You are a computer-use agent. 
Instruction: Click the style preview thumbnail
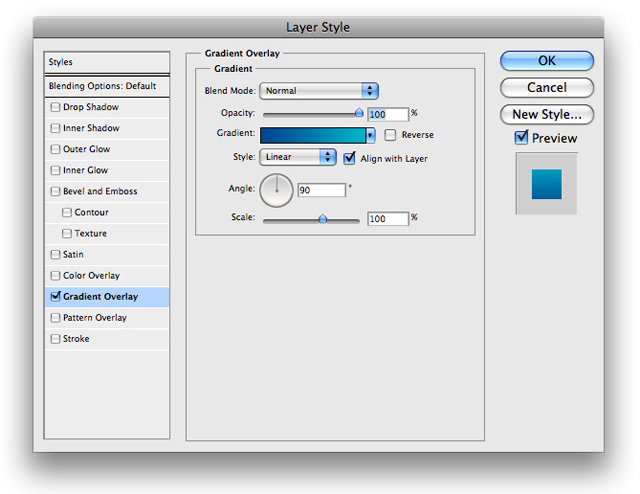point(547,184)
